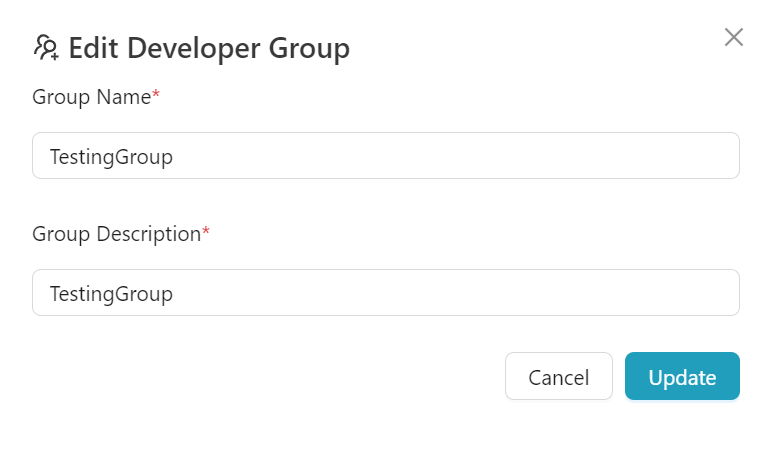Click the word "Group" in the dialog title
This screenshot has height=469, width=772.
pyautogui.click(x=310, y=48)
